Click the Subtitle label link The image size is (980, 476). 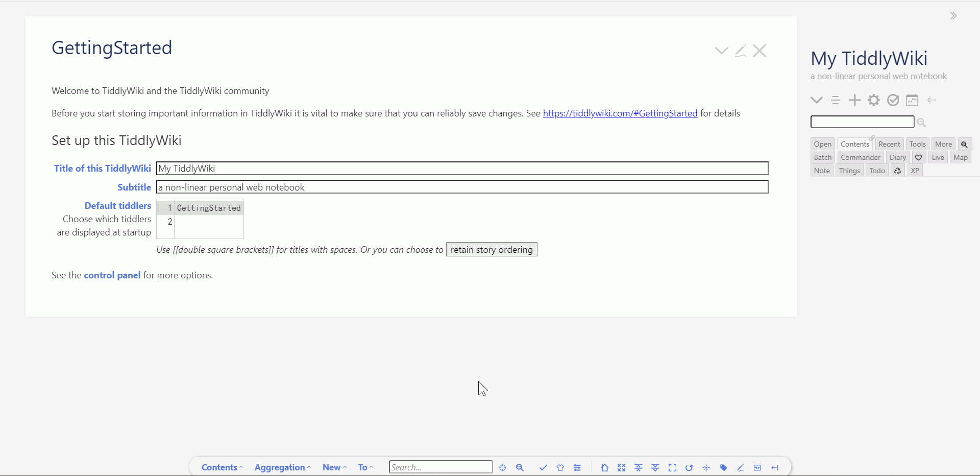[134, 187]
